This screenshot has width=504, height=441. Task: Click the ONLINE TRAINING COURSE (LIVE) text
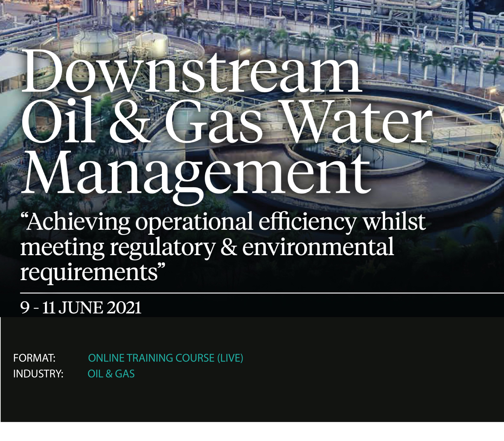pos(165,358)
